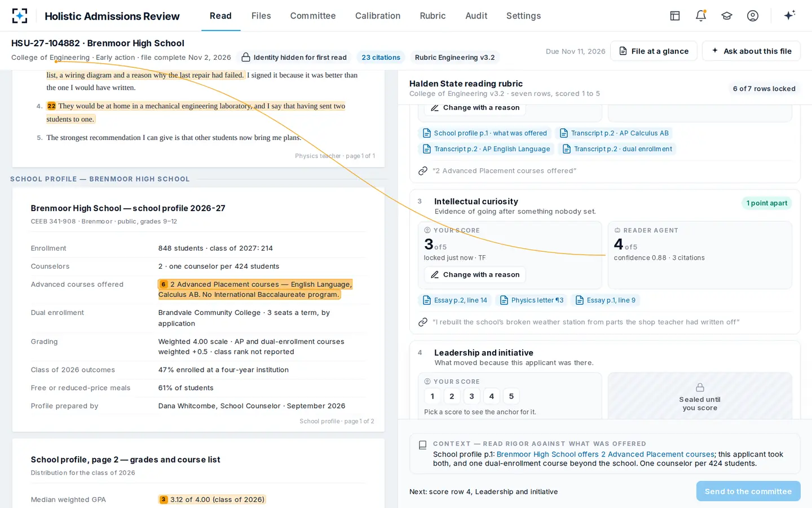
Task: Click the sparkle assistant icon in top bar
Action: (x=789, y=15)
